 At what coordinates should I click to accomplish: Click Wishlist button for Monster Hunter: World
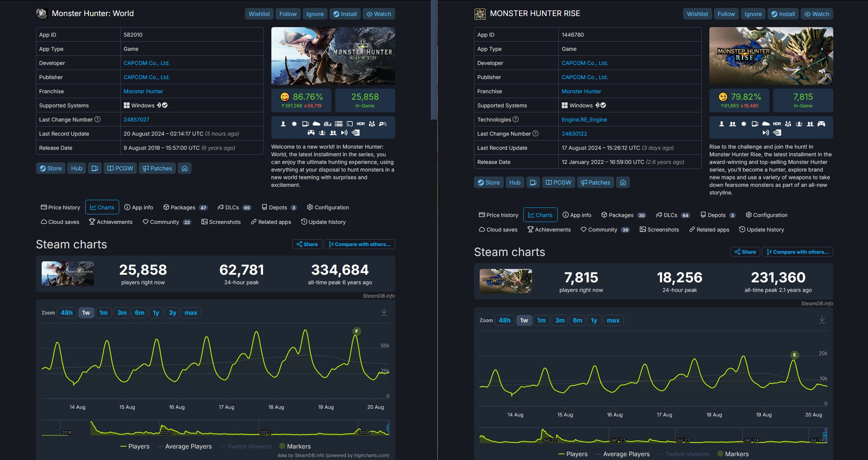[259, 14]
